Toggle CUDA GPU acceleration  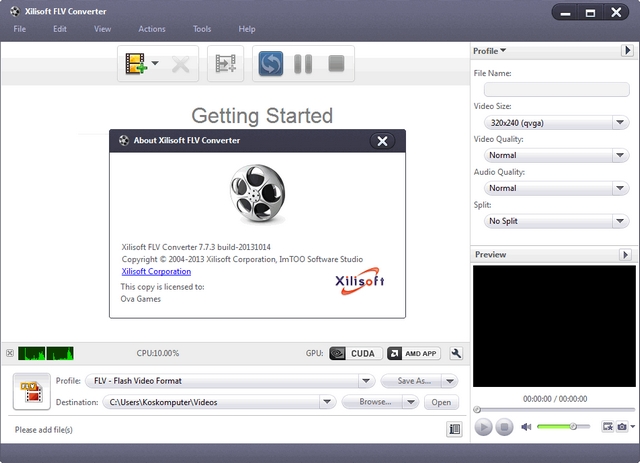(x=356, y=354)
